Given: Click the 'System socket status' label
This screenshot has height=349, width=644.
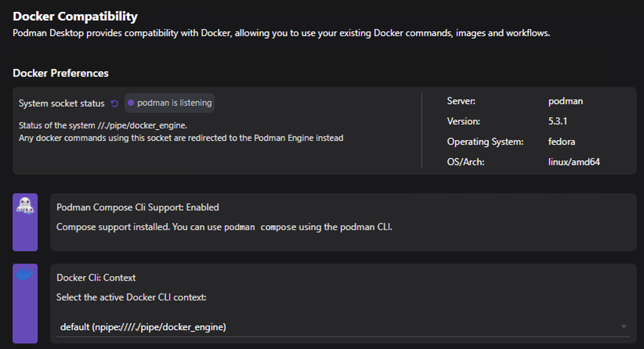Looking at the screenshot, I should (62, 103).
